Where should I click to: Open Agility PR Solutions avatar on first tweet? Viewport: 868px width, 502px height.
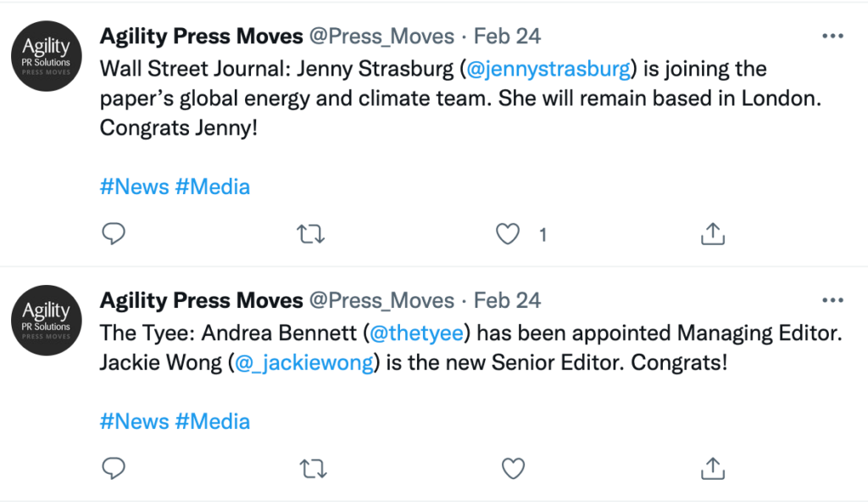tap(47, 54)
